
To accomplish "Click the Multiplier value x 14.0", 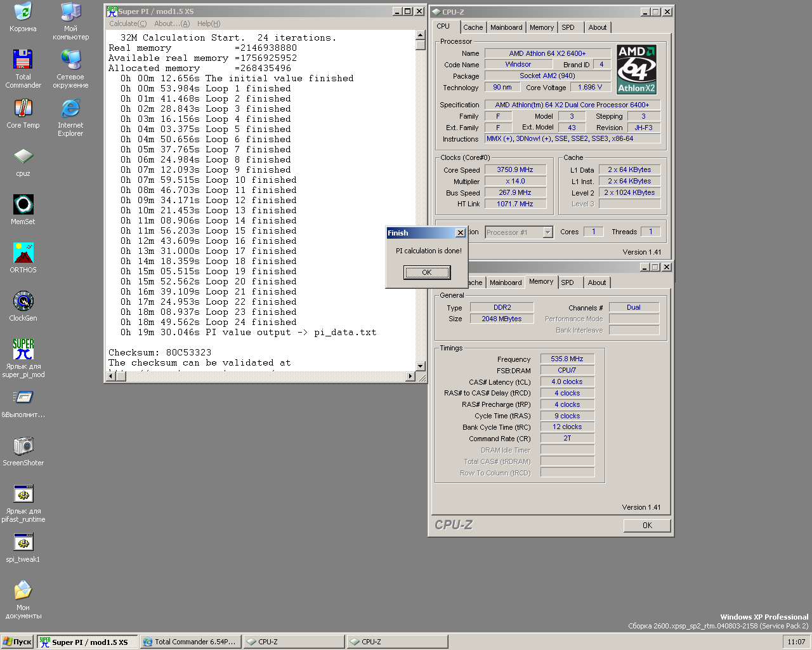I will click(x=514, y=181).
